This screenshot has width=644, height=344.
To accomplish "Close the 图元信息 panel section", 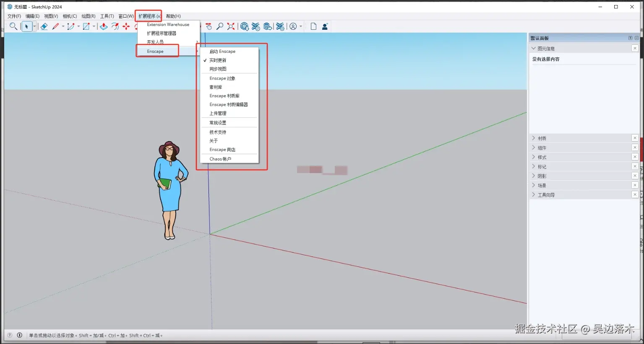I will point(635,49).
